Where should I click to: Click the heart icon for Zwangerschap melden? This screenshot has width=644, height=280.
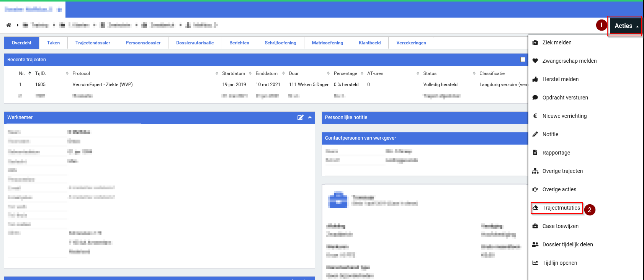(x=535, y=61)
